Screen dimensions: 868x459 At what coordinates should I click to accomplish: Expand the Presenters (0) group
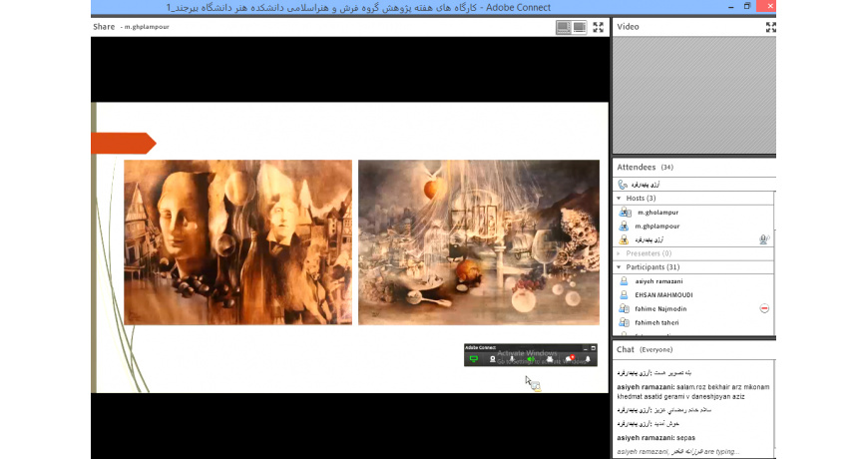click(619, 253)
